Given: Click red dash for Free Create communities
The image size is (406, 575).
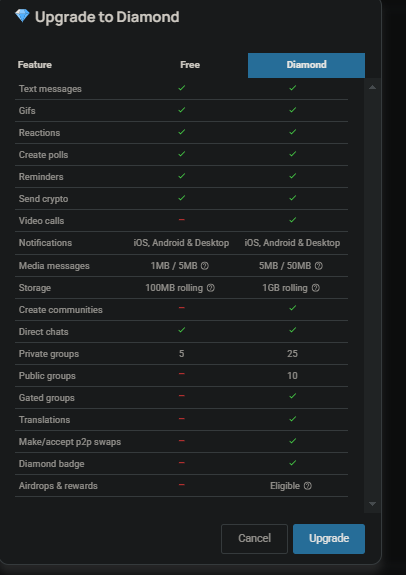Looking at the screenshot, I should coord(182,308).
